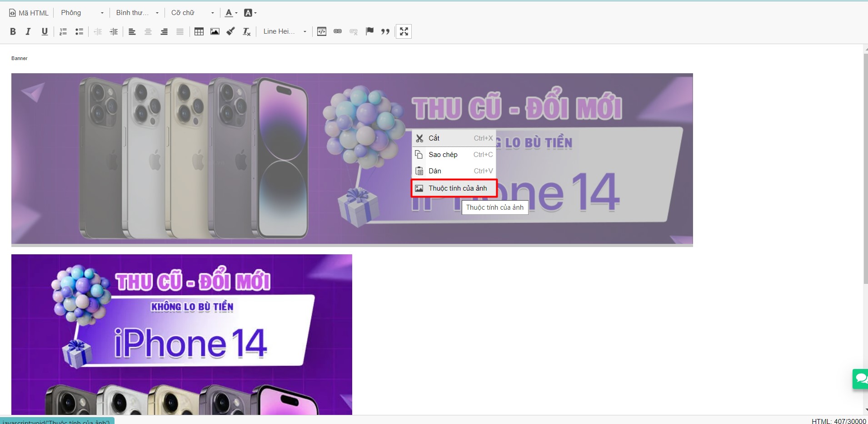Open the Mã HTML source view
The width and height of the screenshot is (868, 424).
(x=29, y=13)
